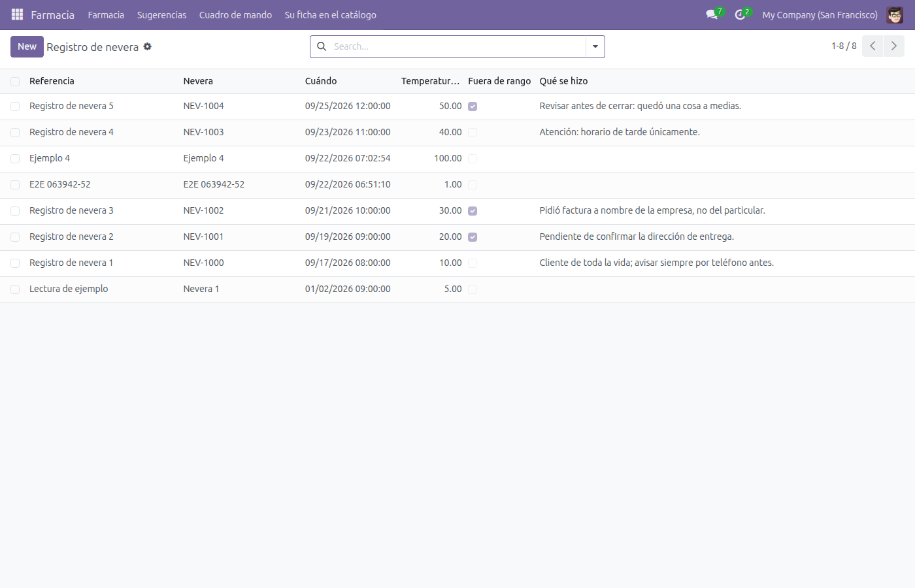Toggle Fuera de rango for Registro de nevera 5

tap(473, 106)
